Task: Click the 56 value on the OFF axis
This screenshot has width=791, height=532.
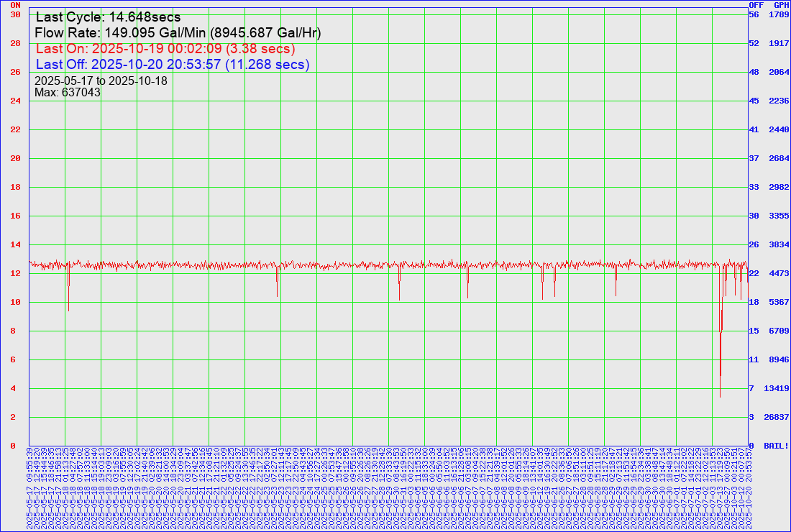Action: (x=754, y=14)
